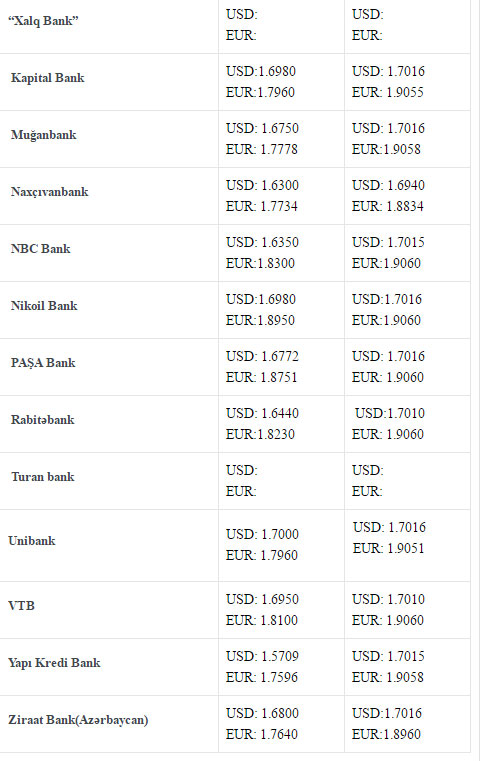Select Ziraat Bank sell rate EUR:1.8960
The height and width of the screenshot is (761, 480).
coord(386,734)
